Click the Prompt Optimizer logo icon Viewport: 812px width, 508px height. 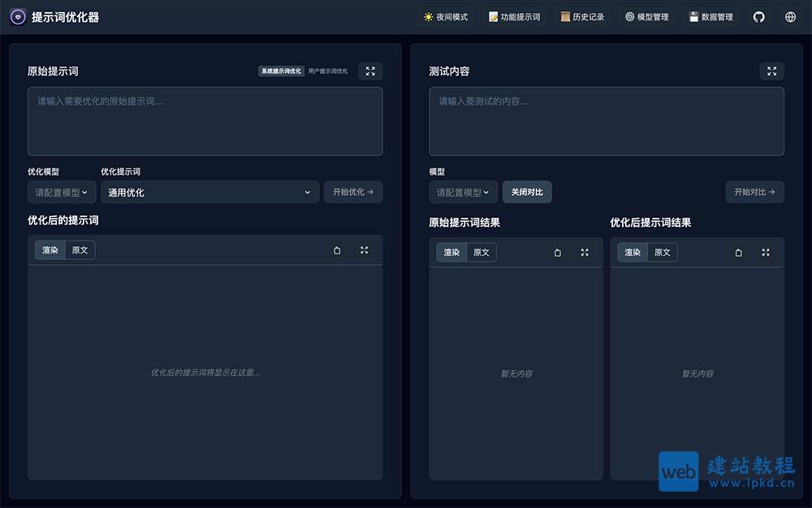18,17
